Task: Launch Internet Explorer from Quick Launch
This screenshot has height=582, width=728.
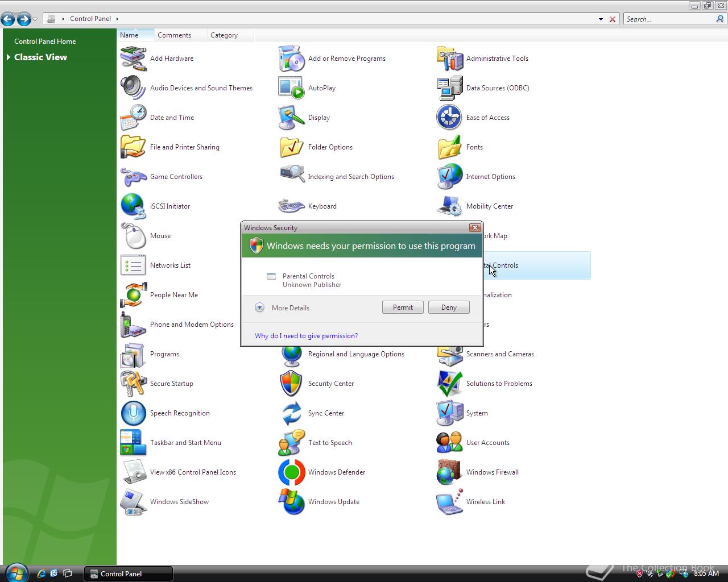Action: pos(41,573)
